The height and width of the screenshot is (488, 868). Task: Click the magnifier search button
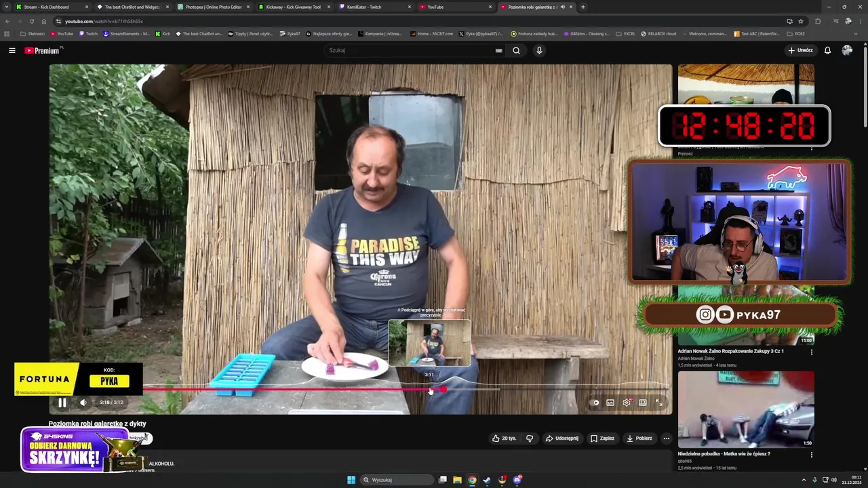[516, 50]
